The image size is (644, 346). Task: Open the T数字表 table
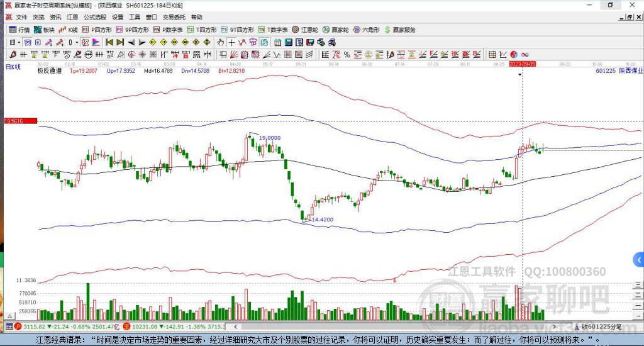pos(273,30)
